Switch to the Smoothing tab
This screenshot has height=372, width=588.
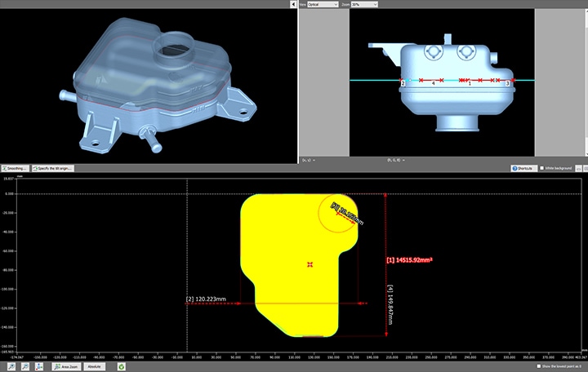point(16,167)
